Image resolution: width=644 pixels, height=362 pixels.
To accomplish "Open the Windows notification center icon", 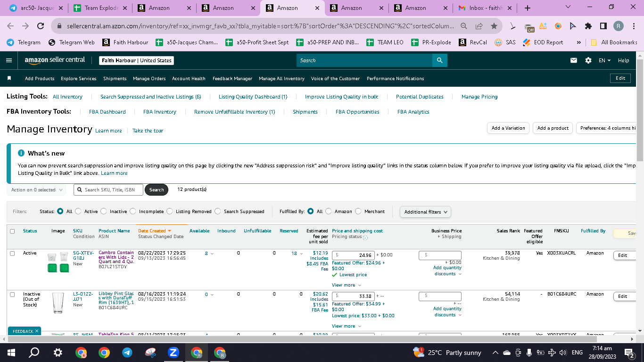I will click(629, 352).
